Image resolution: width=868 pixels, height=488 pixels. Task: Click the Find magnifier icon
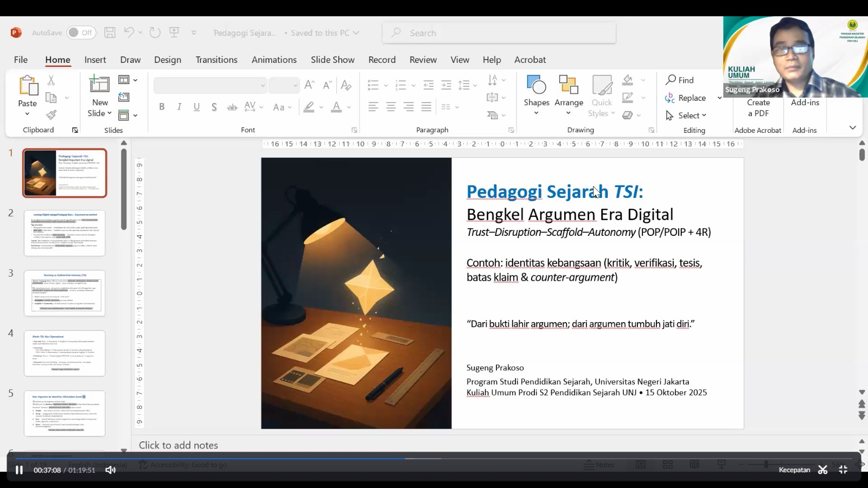click(672, 80)
